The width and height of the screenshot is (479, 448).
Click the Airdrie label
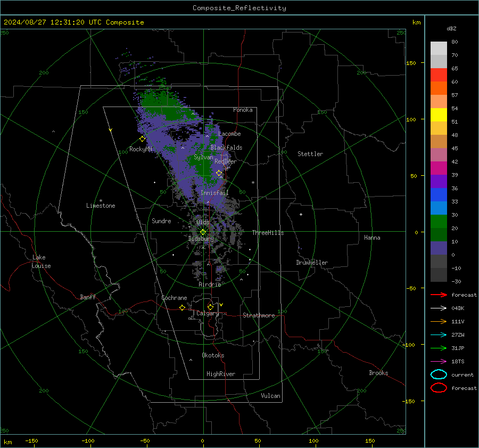(210, 284)
